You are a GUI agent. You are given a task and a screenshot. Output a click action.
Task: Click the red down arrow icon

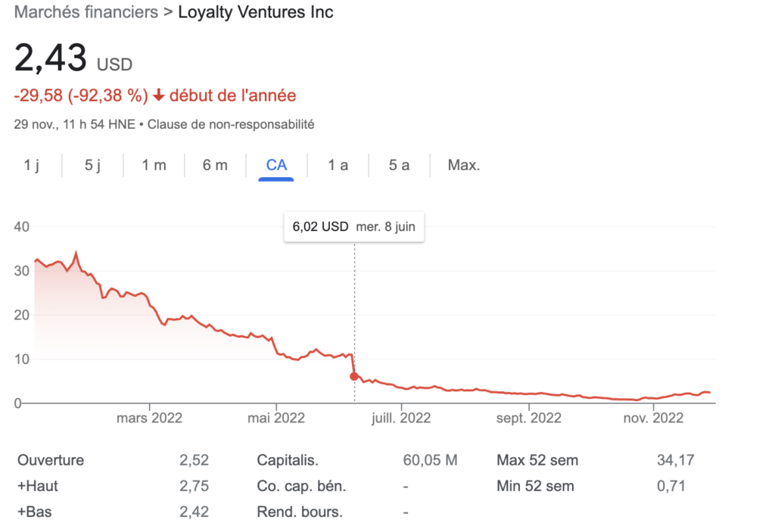158,95
